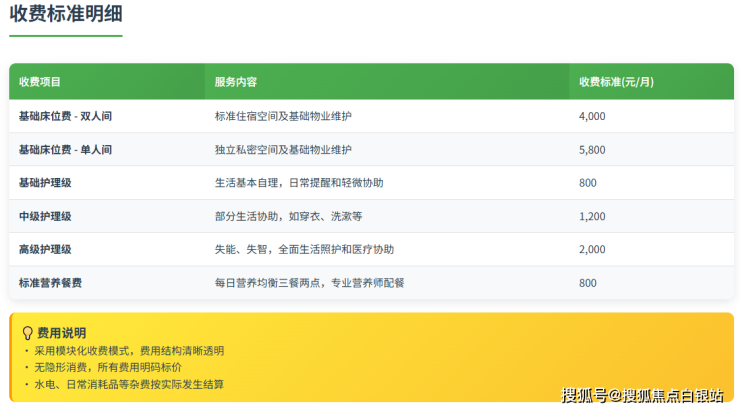Select the 基础床位费 - 双人间 row label
The height and width of the screenshot is (412, 740).
point(65,116)
